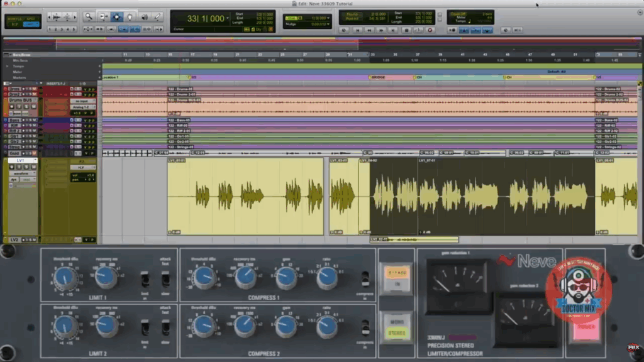Click the Stop transport button
Screen dimensions: 644x362
tap(406, 30)
